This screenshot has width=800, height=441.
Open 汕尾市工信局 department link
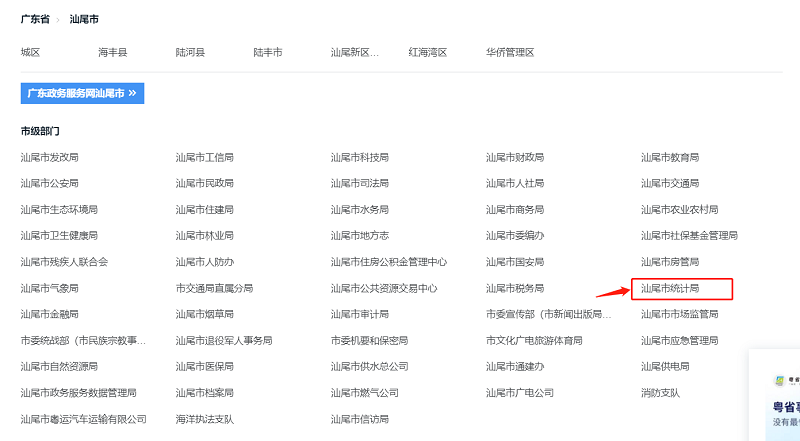[x=205, y=157]
